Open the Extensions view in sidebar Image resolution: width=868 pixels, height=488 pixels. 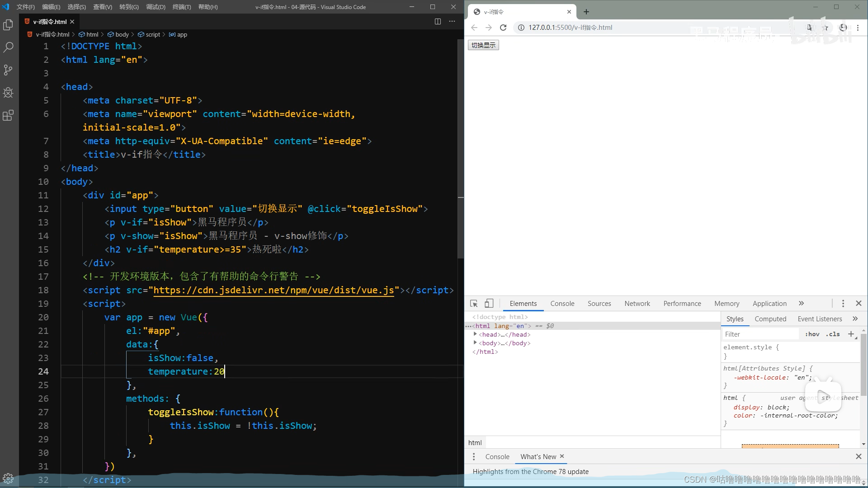[x=8, y=115]
